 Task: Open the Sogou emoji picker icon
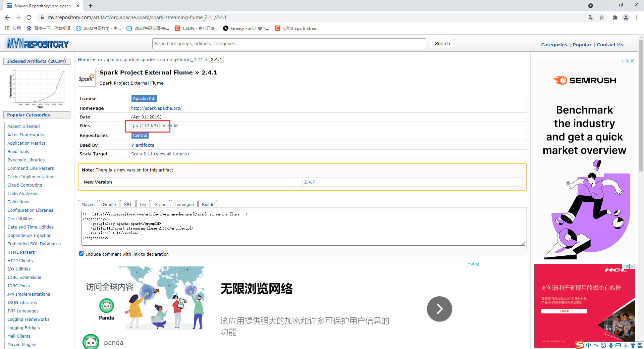coord(603,345)
